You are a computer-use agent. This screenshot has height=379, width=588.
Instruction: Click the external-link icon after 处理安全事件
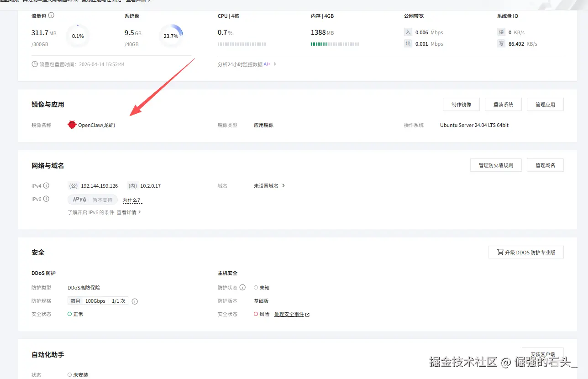[x=307, y=315]
